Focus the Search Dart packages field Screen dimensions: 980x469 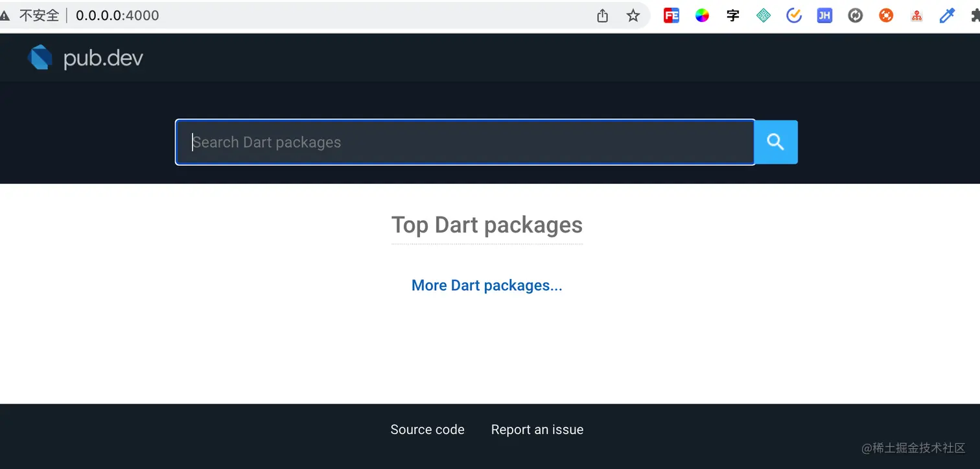(465, 142)
